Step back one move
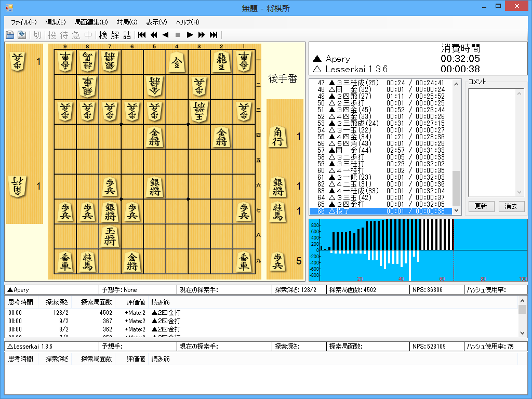 tap(166, 35)
